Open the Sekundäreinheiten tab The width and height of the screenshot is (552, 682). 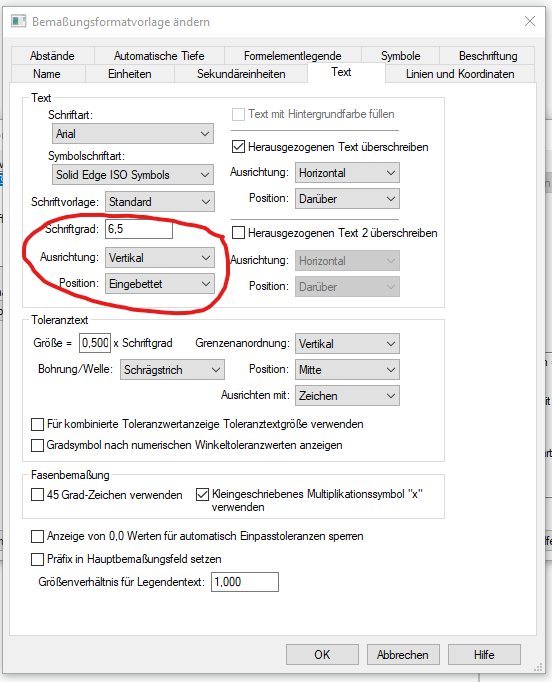(x=241, y=74)
